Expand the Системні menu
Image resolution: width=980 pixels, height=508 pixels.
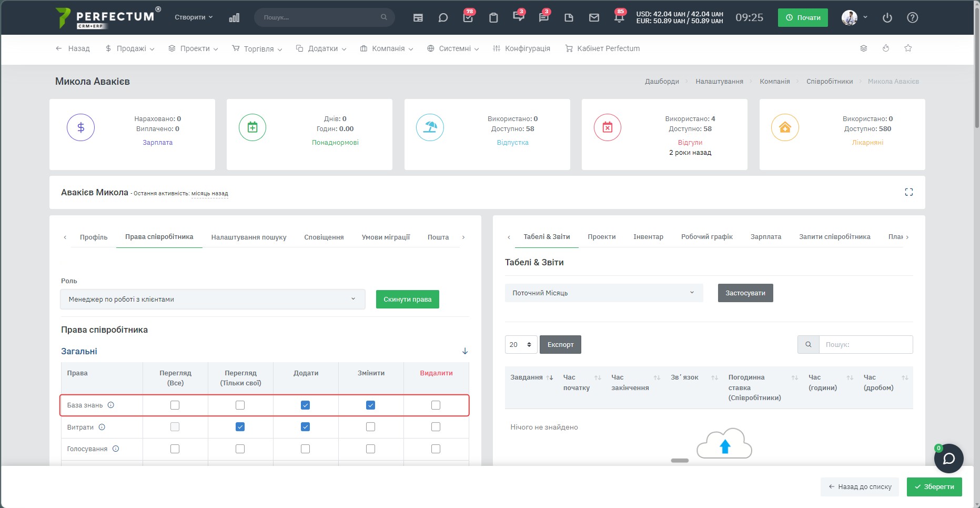pos(453,48)
